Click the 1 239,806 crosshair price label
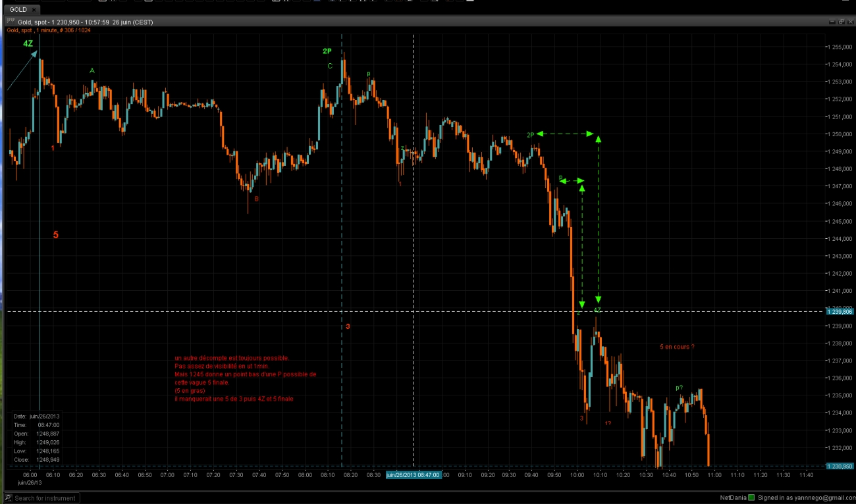Screen dimensions: 856x504 point(840,311)
